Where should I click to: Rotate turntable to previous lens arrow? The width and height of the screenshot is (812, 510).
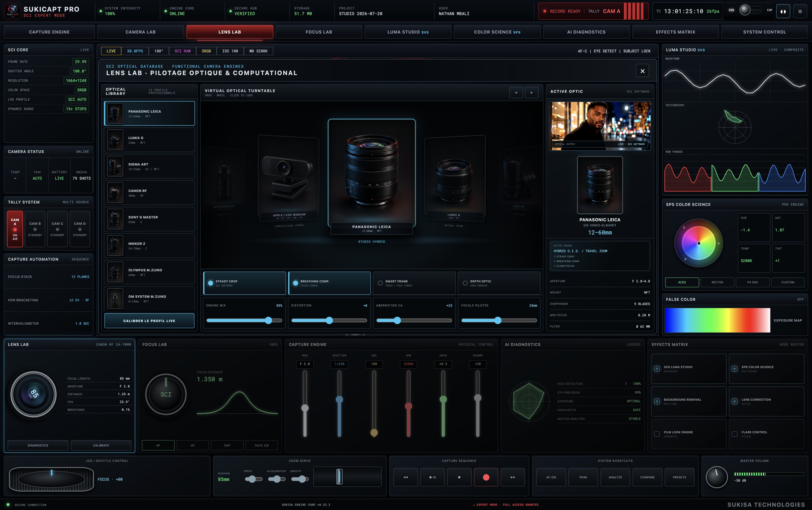click(516, 92)
